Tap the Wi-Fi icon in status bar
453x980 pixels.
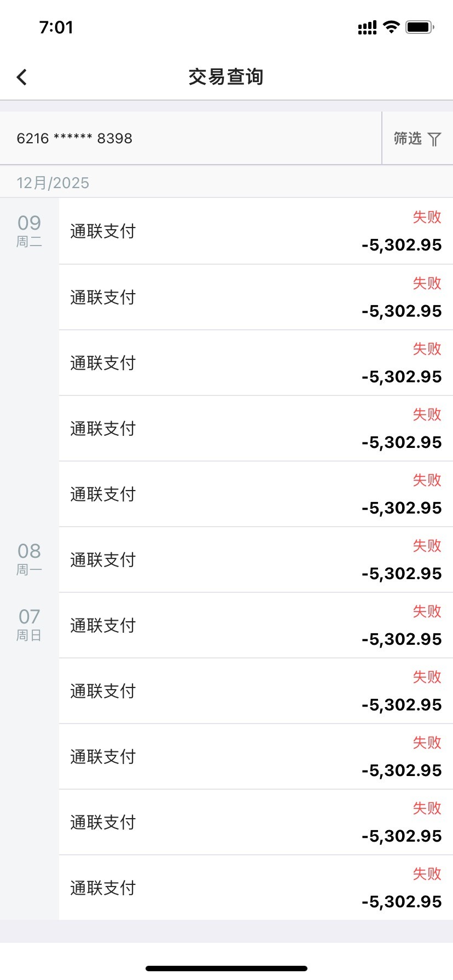pyautogui.click(x=391, y=27)
